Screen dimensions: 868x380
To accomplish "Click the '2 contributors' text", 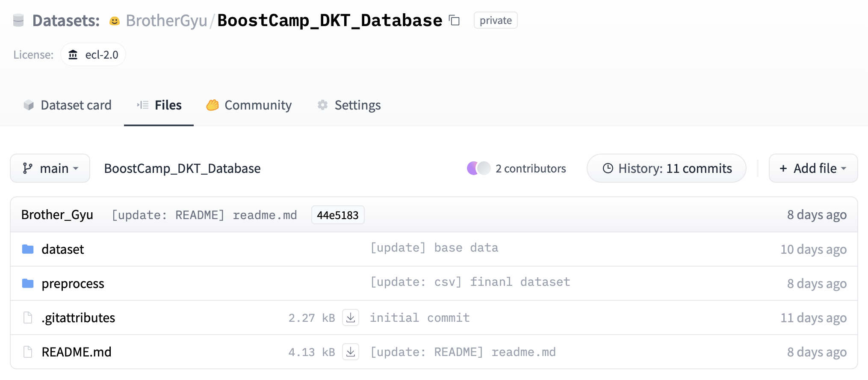I will pos(531,168).
